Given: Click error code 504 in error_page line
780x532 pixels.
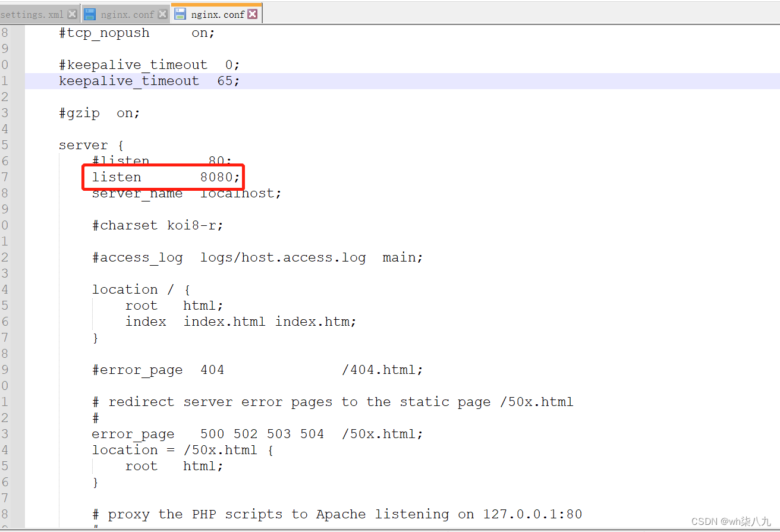Looking at the screenshot, I should (x=312, y=435).
